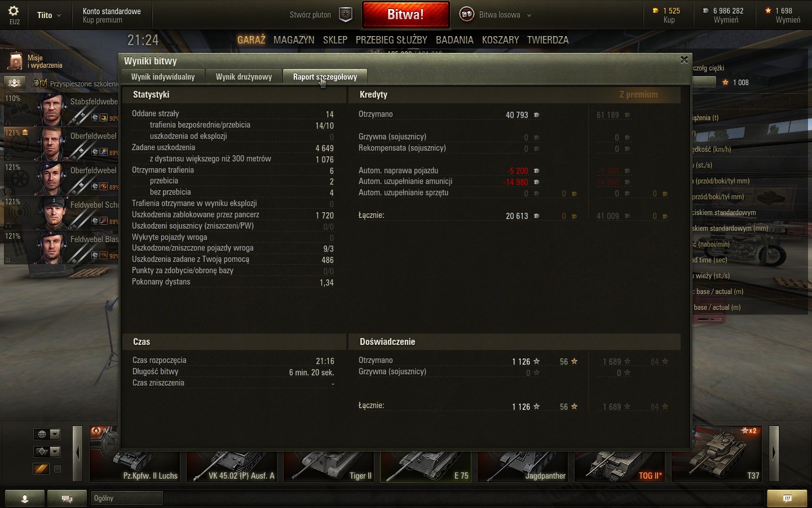Toggle Przyspieszone szkolenie checkbox
Image resolution: width=812 pixels, height=508 pixels.
[x=43, y=84]
